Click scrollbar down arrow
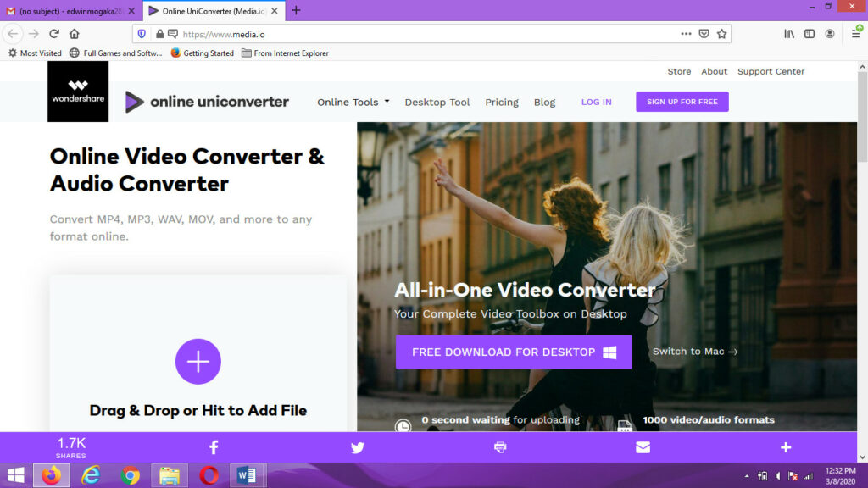This screenshot has width=868, height=488. tap(862, 457)
